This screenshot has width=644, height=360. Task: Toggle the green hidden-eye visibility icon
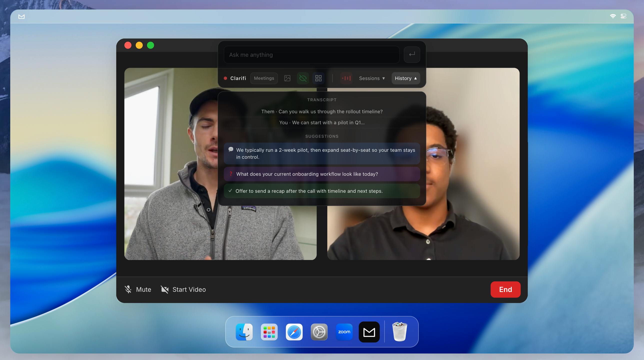click(x=303, y=78)
